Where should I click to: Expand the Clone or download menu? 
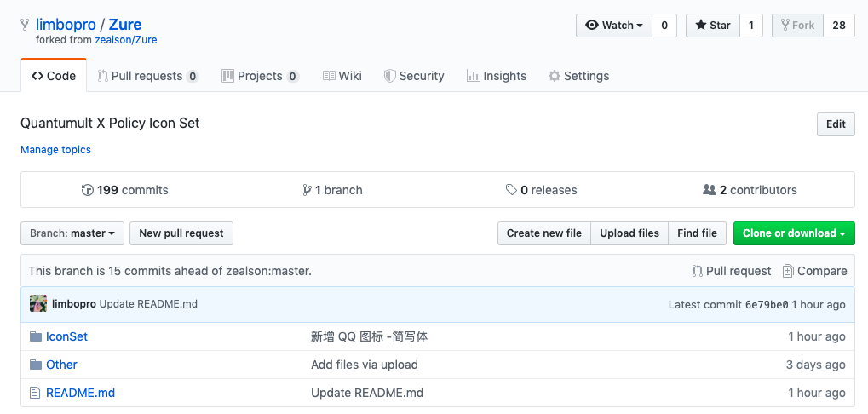pos(794,233)
